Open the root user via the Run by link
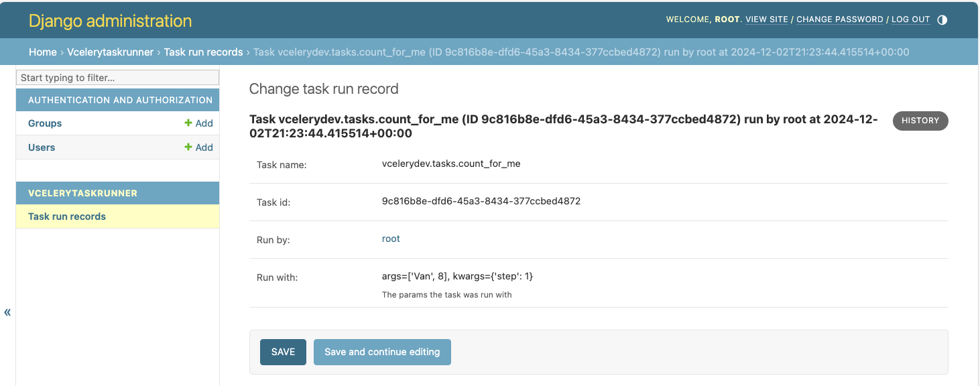 [391, 238]
